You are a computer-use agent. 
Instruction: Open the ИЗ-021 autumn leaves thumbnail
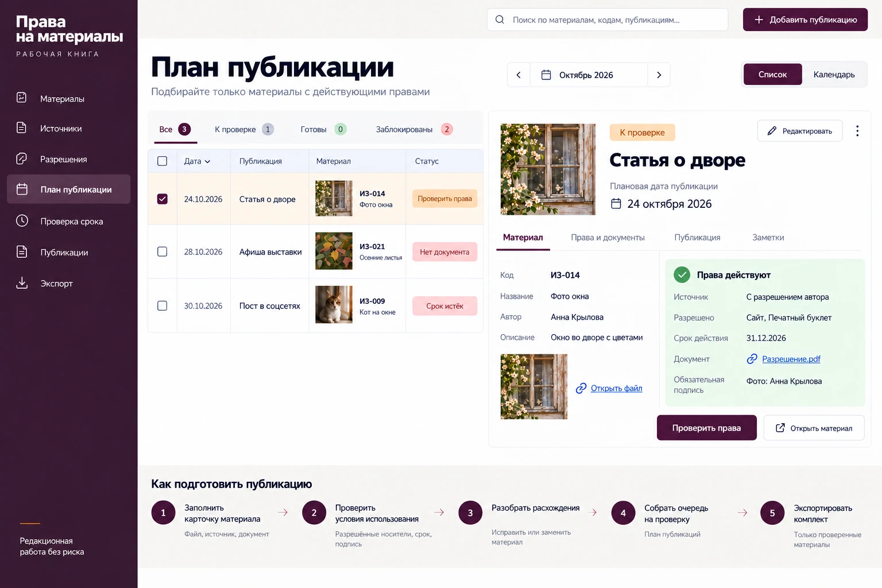click(334, 251)
